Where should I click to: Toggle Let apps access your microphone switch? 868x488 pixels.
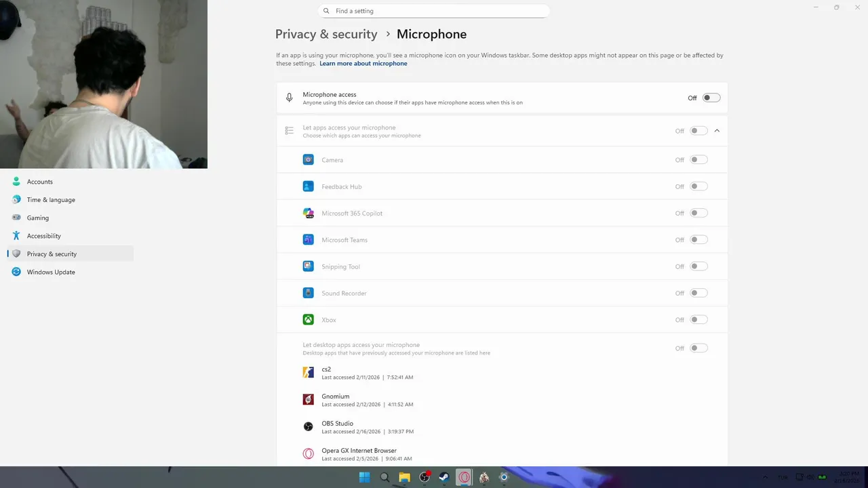pos(698,131)
